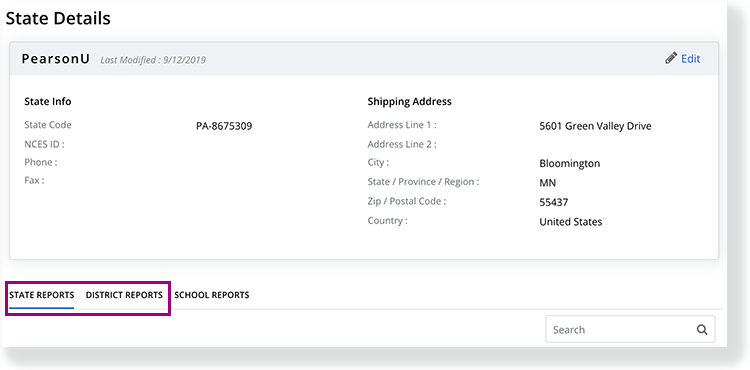Click the State Details page heading

pyautogui.click(x=58, y=18)
